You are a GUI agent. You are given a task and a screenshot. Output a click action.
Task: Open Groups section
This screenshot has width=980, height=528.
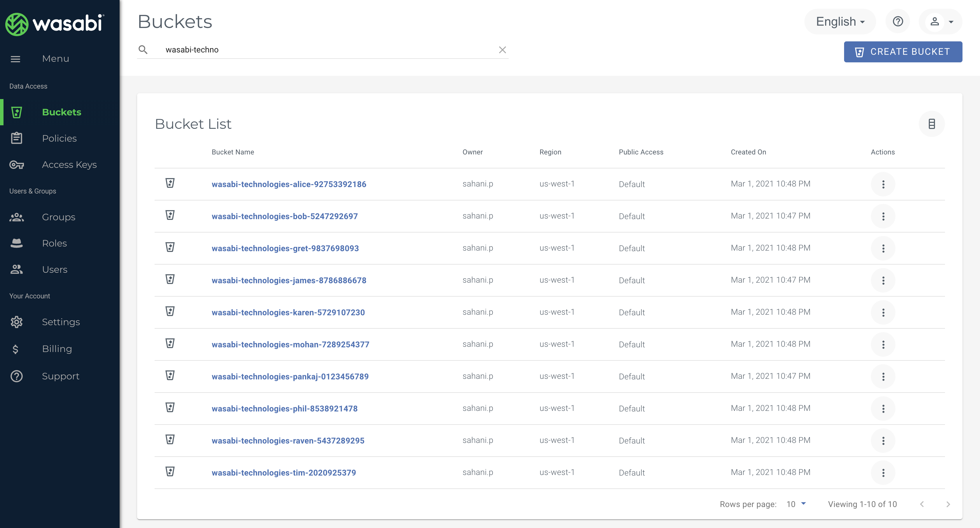tap(60, 217)
